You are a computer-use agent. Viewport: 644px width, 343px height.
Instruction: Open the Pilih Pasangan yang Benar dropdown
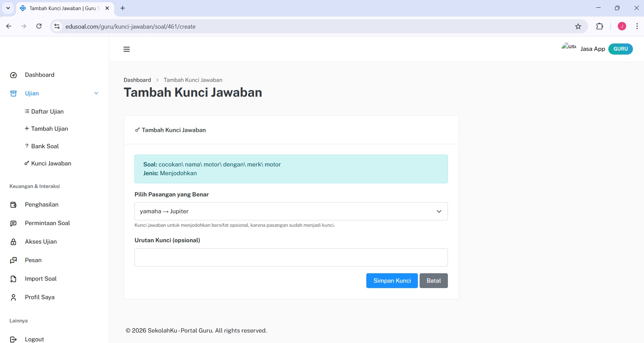291,211
